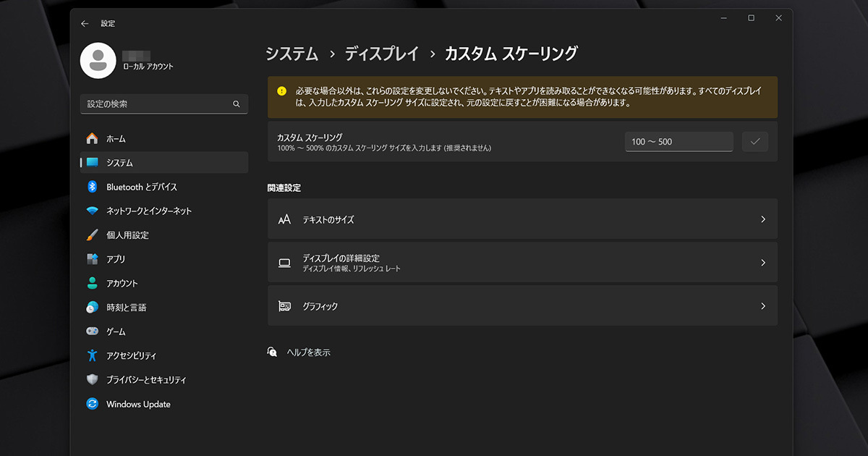
Task: Minimize the settings window
Action: point(724,18)
